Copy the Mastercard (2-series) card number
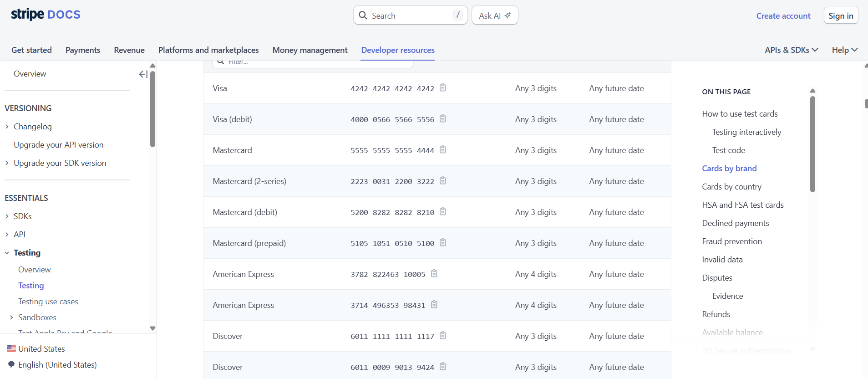 (442, 181)
